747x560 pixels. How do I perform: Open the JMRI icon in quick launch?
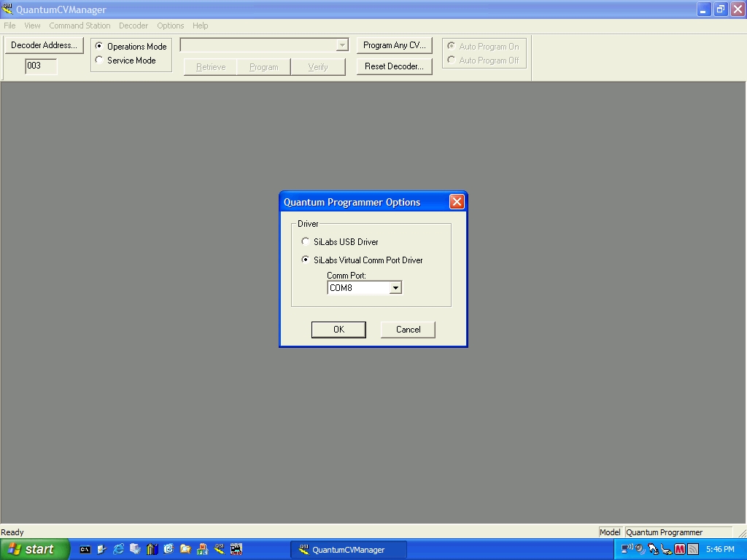236,549
